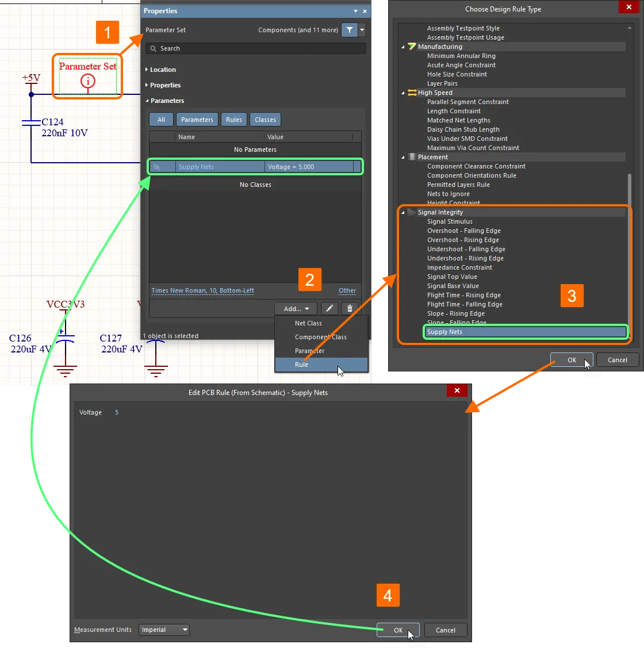Select Component Clearance Constraint rule
644x648 pixels.
tap(476, 166)
